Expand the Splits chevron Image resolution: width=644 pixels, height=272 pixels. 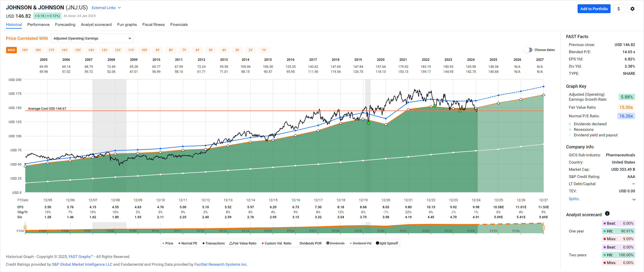click(634, 199)
